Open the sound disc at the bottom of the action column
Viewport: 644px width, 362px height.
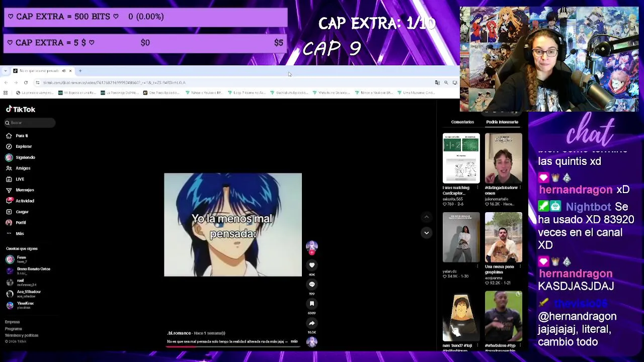pos(312,342)
